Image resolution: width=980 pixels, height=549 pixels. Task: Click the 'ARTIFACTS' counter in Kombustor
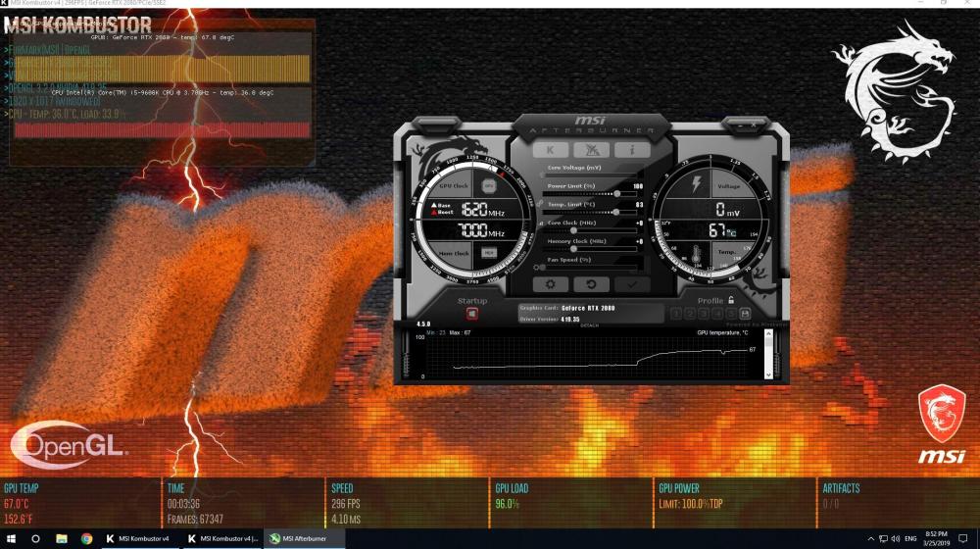click(841, 489)
